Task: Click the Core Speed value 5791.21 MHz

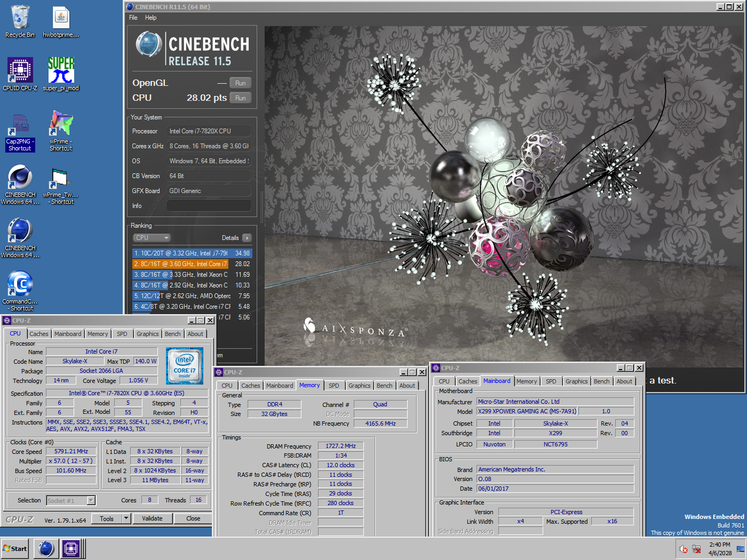Action: click(71, 451)
